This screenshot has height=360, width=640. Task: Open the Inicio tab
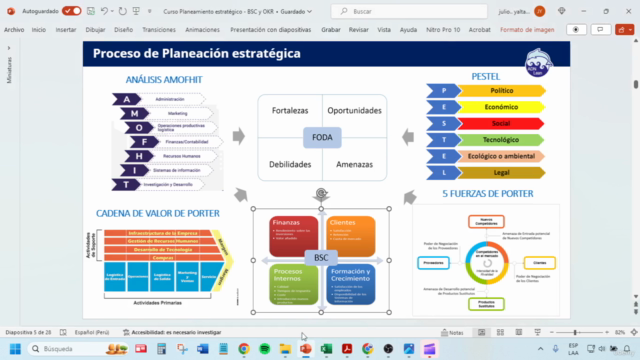(x=39, y=30)
